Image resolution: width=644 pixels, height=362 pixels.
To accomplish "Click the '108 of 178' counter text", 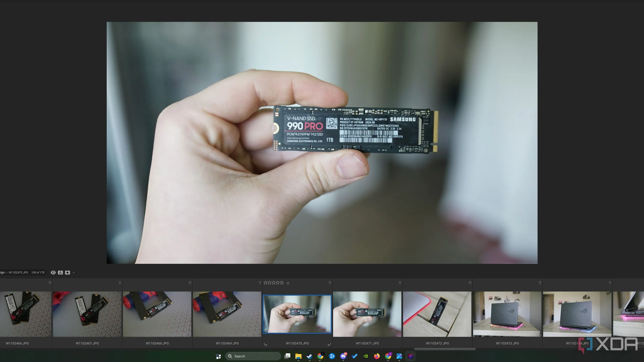I will coord(38,272).
